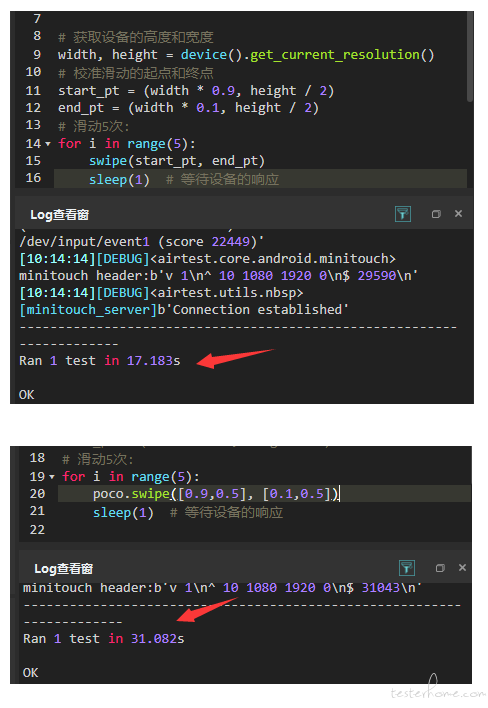Click the upper 'Log查看窗' panel title
Screen dimensions: 488x708
(59, 214)
